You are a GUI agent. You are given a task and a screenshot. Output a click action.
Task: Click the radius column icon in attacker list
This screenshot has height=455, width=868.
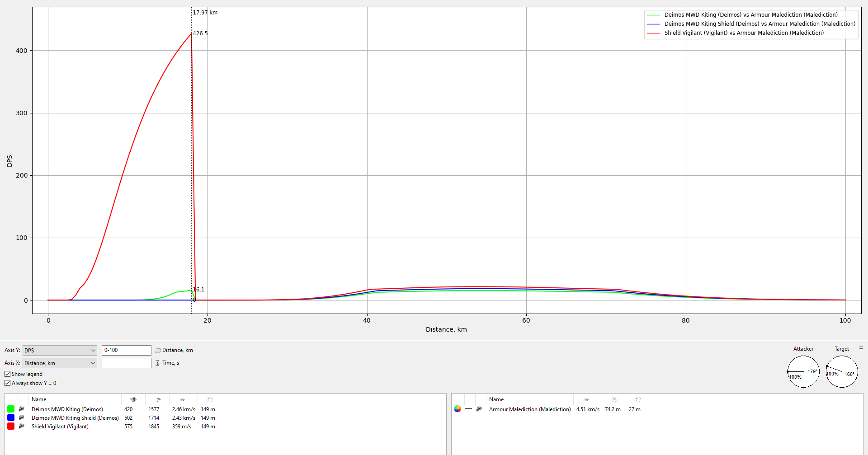210,399
